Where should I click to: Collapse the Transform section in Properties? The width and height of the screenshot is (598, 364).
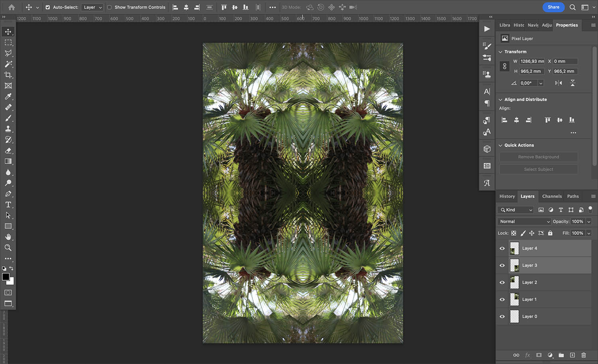click(x=500, y=51)
